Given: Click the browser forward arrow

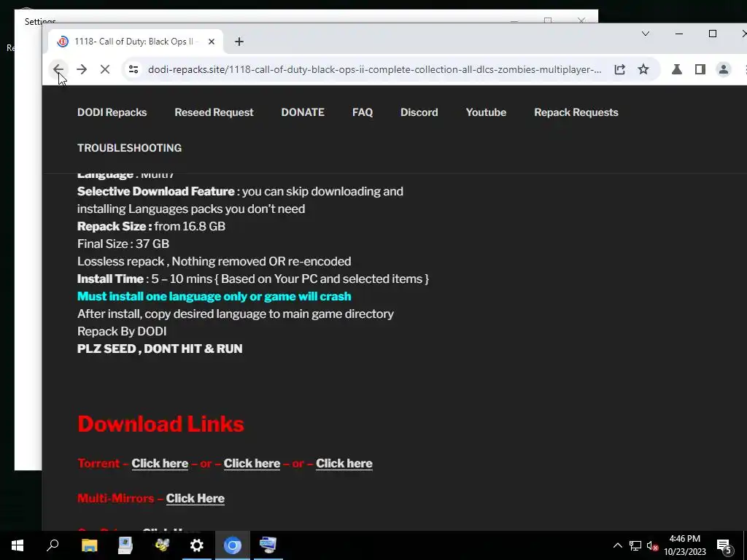Looking at the screenshot, I should (82, 69).
